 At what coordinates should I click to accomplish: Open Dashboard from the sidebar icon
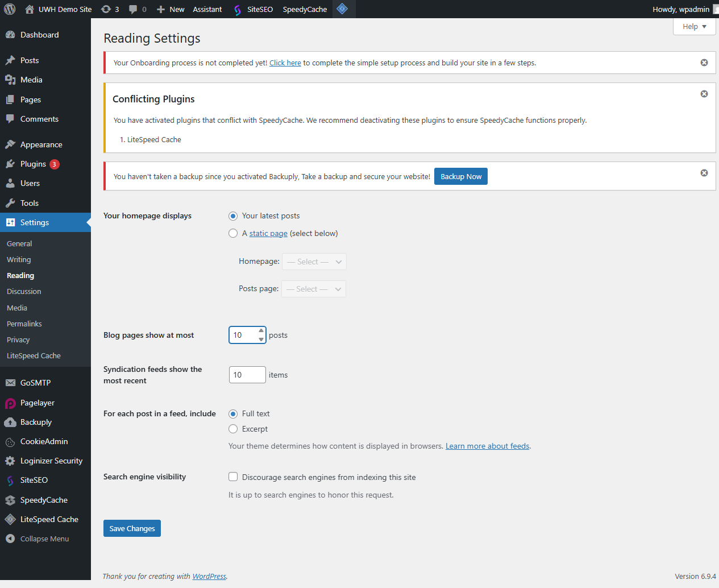(x=10, y=35)
